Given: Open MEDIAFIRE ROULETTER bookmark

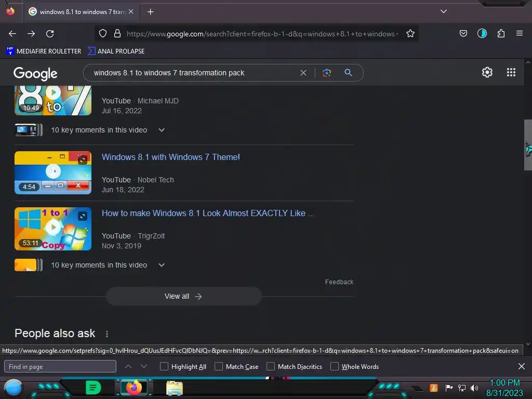Looking at the screenshot, I should [x=44, y=51].
